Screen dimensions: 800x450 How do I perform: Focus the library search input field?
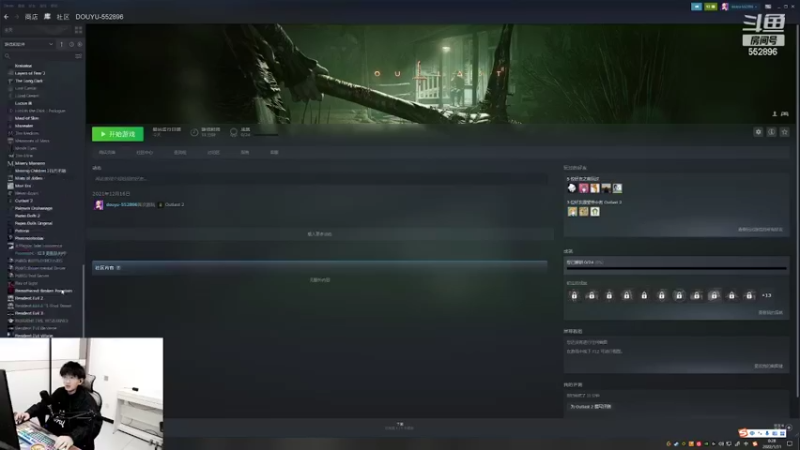41,56
